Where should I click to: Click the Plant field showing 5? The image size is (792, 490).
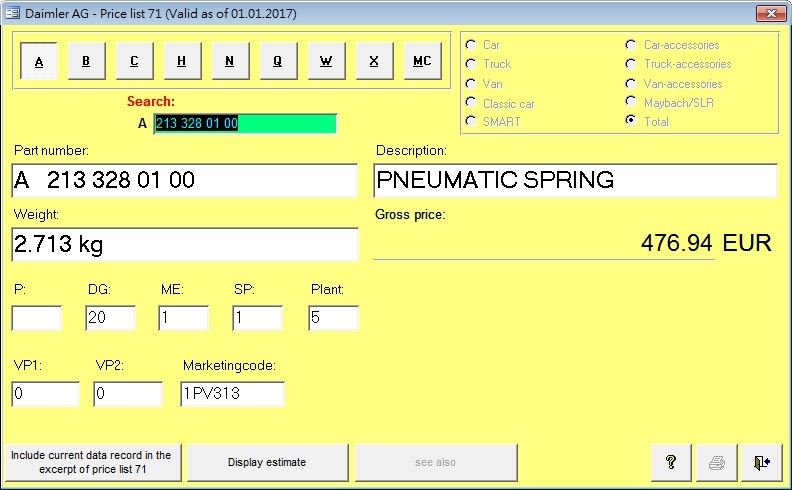click(333, 318)
